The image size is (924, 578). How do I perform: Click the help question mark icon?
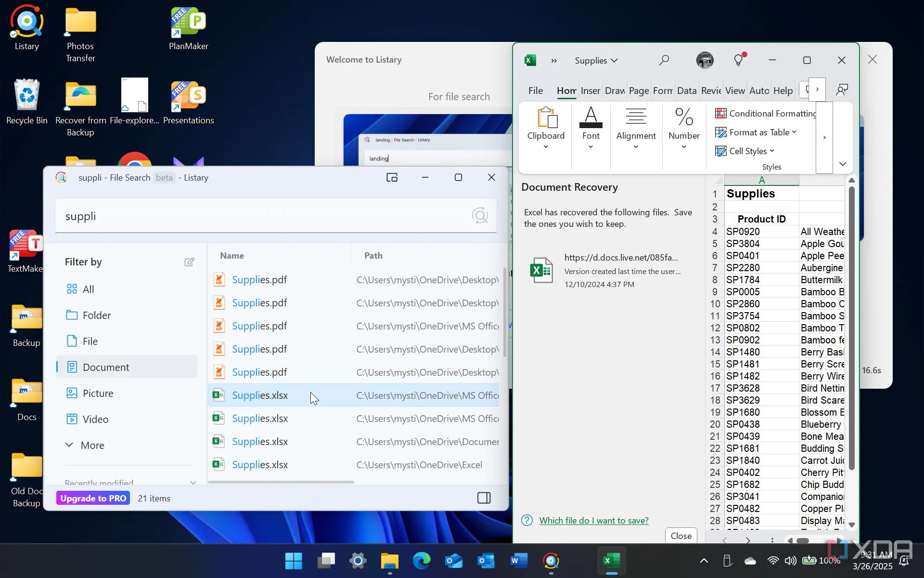(527, 520)
